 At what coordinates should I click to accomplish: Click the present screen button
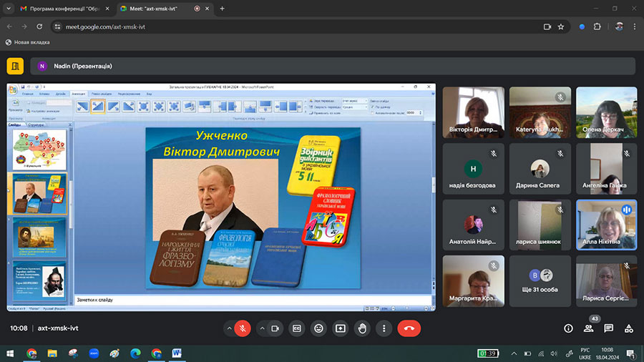[x=341, y=328]
